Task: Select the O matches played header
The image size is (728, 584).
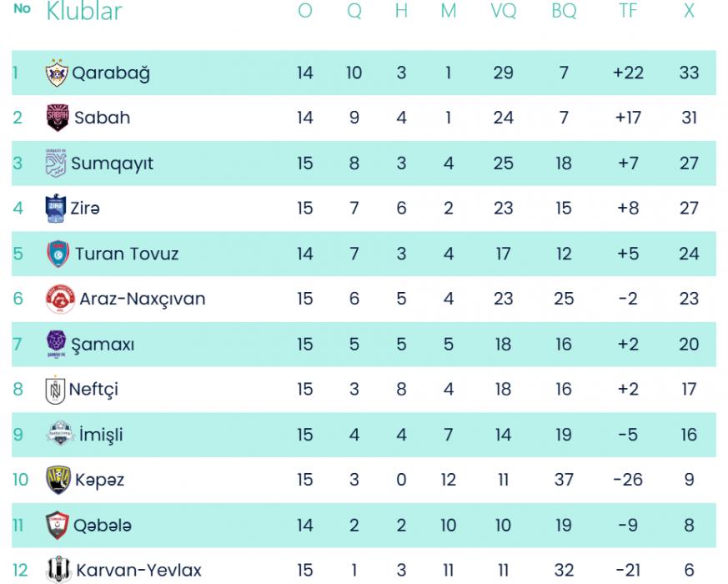Action: pyautogui.click(x=305, y=12)
